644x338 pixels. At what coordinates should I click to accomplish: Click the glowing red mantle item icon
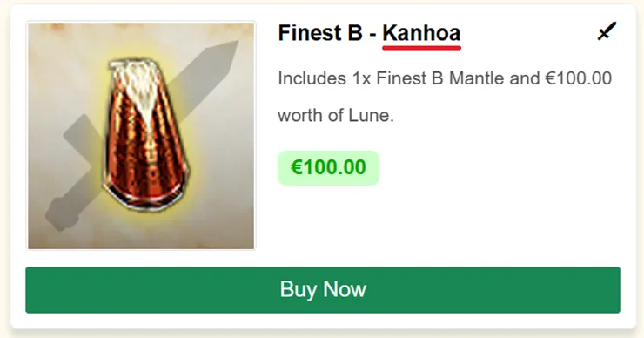[x=145, y=135]
